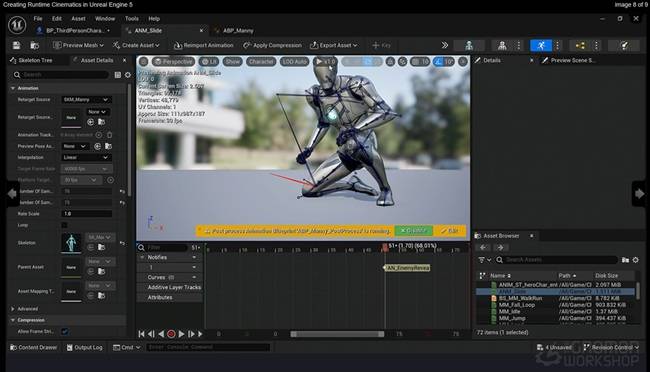Click the Search Assets field in Asset Browser
Screen dimensions: 650x372
pyautogui.click(x=556, y=260)
